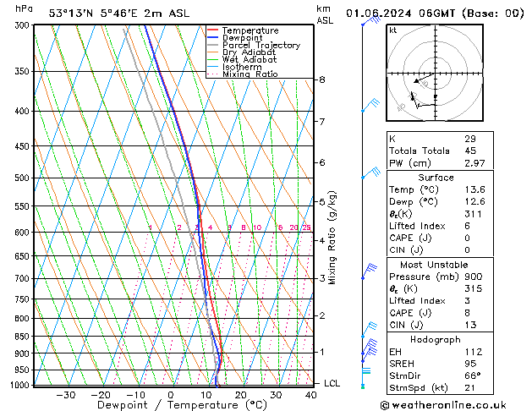The height and width of the screenshot is (411, 532).
Task: Click the Most Unstable section header
Action: coord(434,265)
